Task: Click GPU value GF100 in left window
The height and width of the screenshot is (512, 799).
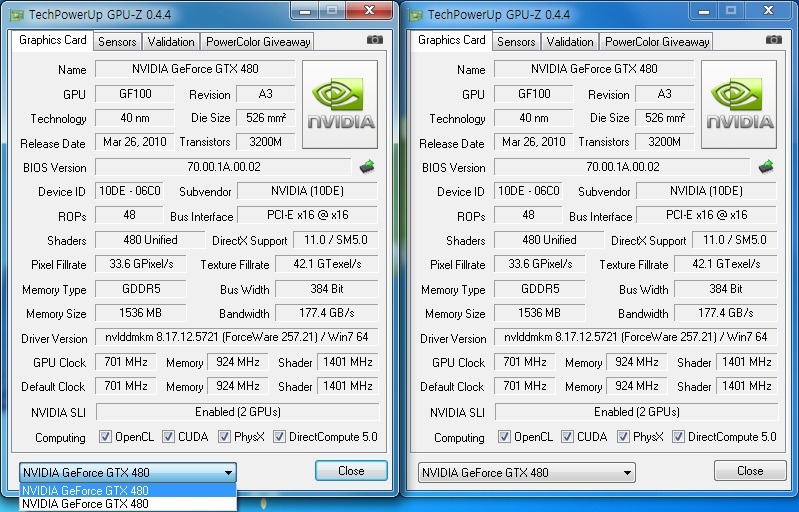Action: (135, 94)
